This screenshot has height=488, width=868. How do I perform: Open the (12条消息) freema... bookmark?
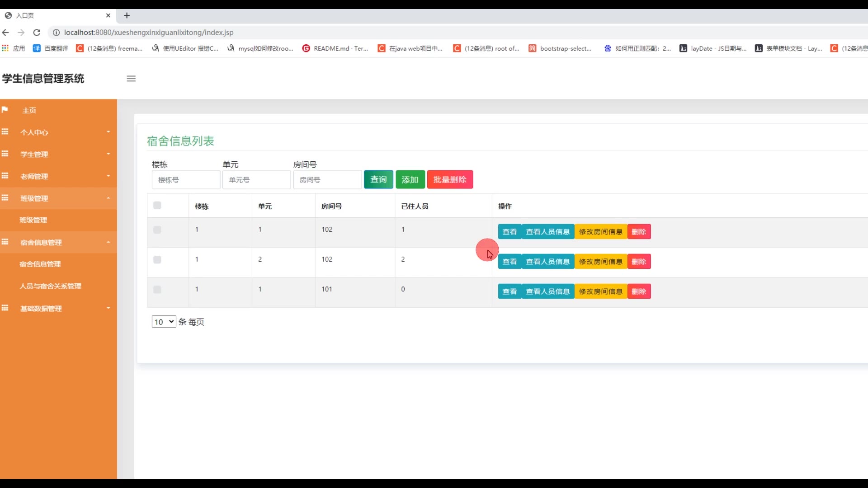tap(109, 48)
